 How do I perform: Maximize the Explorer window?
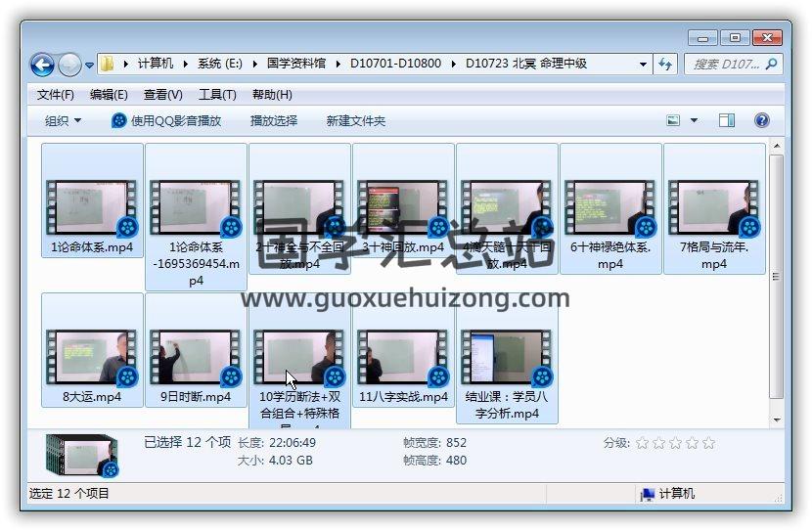click(x=735, y=38)
